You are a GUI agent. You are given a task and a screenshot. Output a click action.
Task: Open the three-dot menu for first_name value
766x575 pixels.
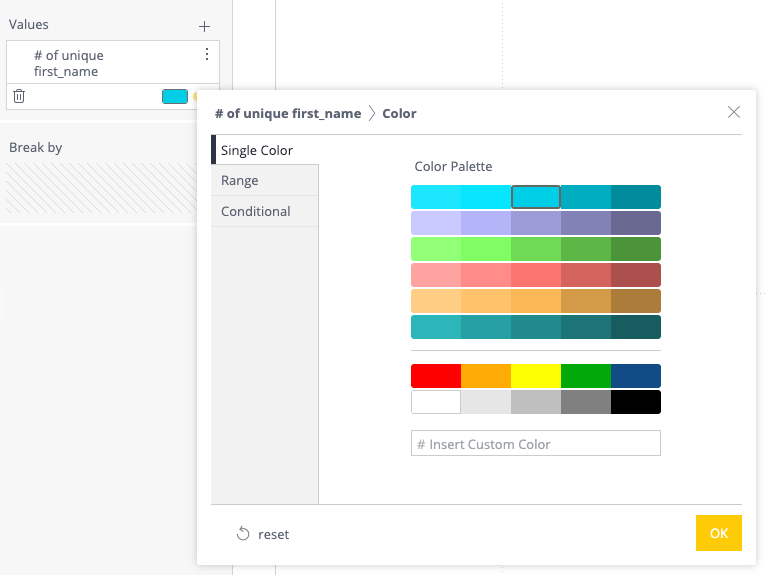coord(207,55)
